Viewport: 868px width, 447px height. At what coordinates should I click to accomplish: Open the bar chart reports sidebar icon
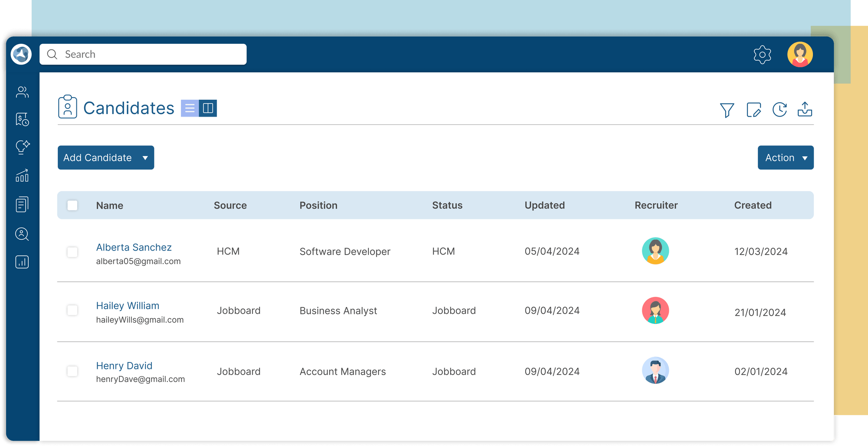pos(22,262)
